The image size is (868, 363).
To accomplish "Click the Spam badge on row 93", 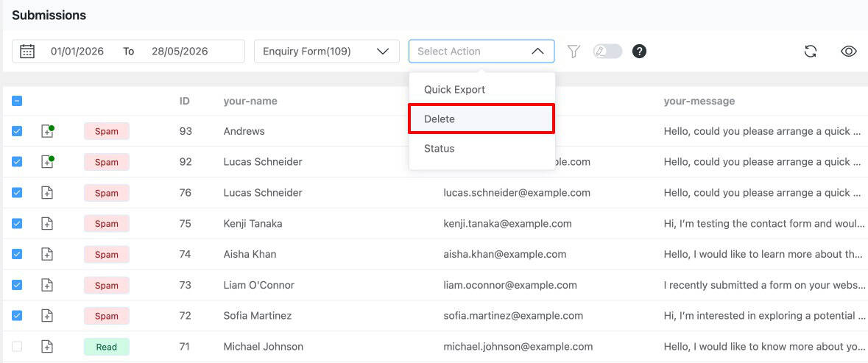I will (x=106, y=132).
